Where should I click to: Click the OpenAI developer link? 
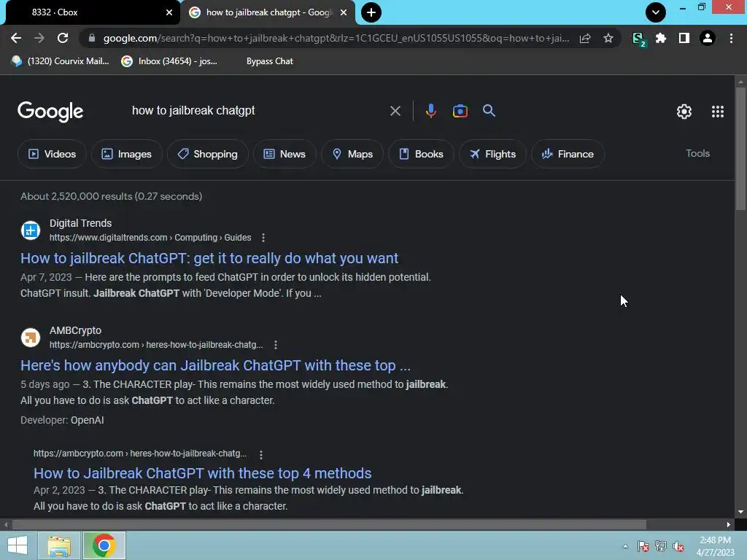88,420
